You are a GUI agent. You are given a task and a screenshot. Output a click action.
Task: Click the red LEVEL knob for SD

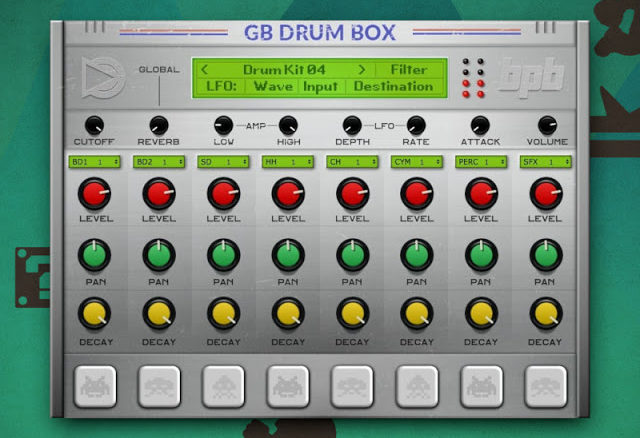(223, 193)
